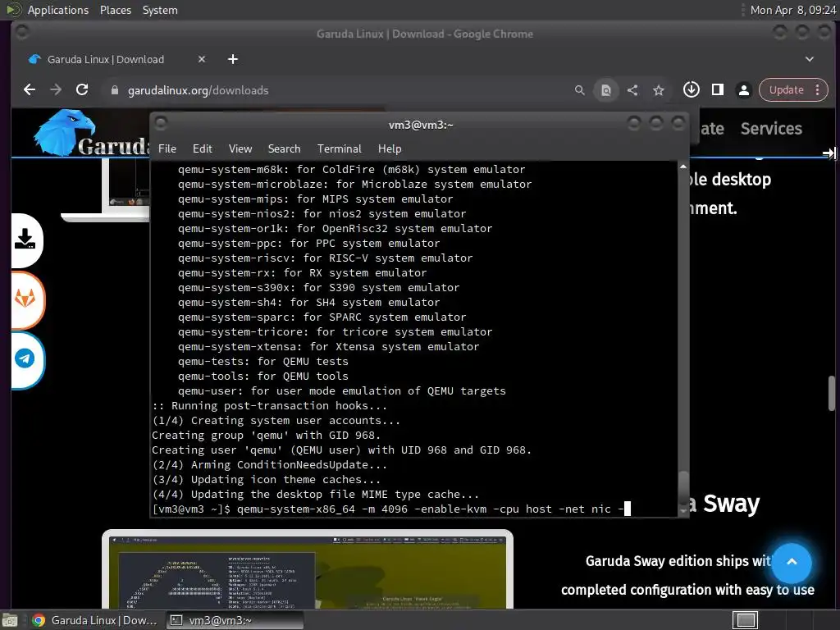Viewport: 840px width, 630px height.
Task: Click the Chrome Update button
Action: click(x=786, y=90)
